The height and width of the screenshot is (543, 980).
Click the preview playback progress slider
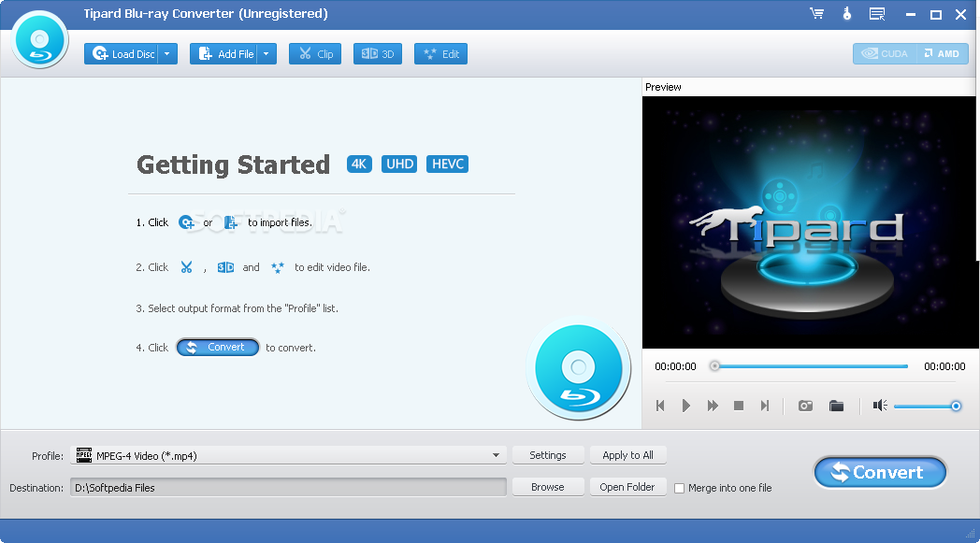811,366
